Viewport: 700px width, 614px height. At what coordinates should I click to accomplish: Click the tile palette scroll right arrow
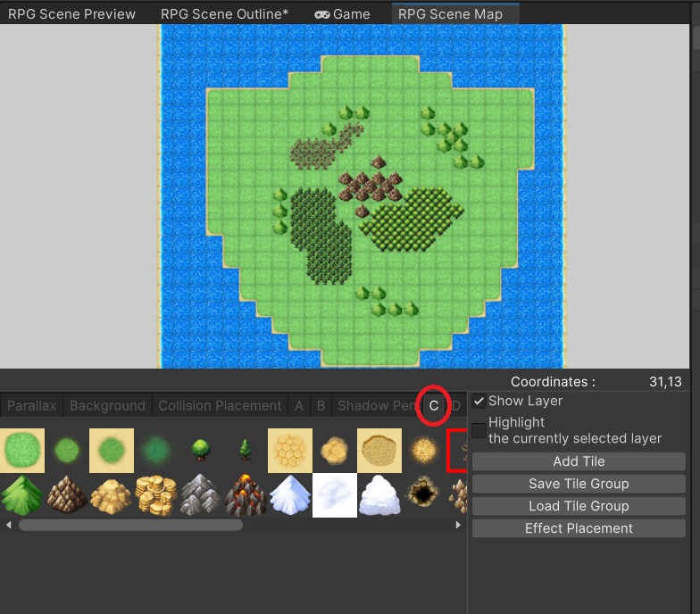457,525
